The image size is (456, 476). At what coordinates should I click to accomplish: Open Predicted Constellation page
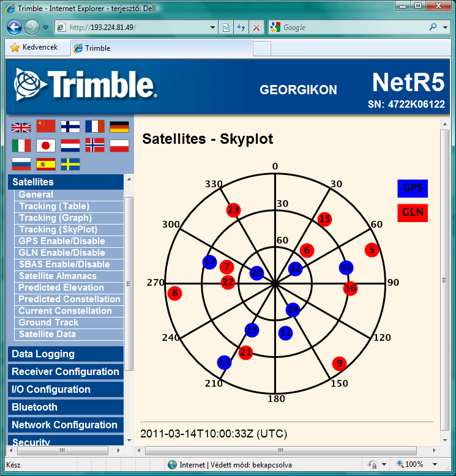[69, 299]
